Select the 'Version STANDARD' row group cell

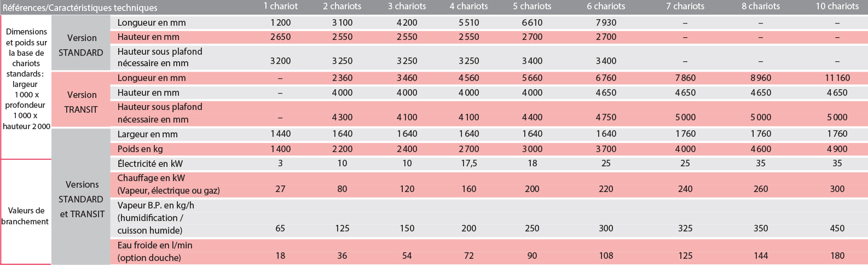pyautogui.click(x=81, y=45)
